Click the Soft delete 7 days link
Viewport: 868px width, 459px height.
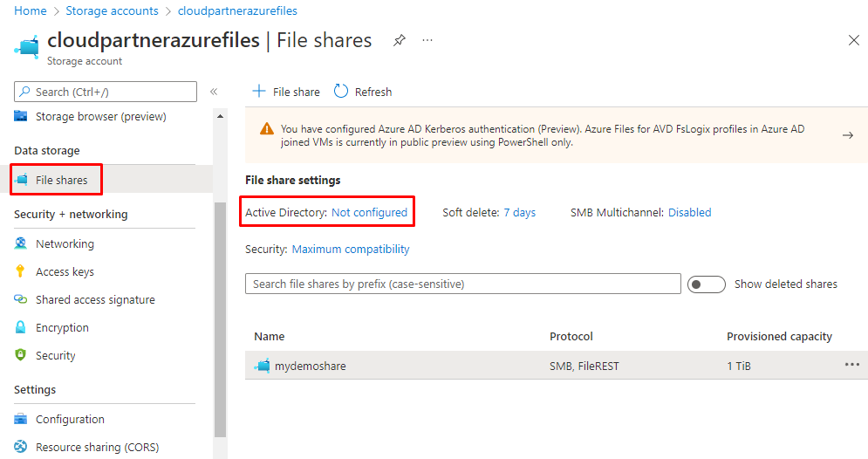(519, 212)
